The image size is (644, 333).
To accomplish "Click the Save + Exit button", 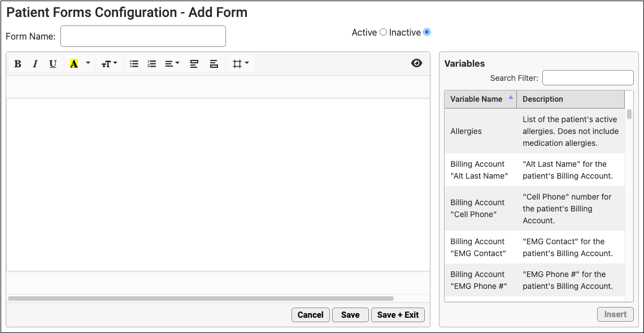I will click(398, 315).
